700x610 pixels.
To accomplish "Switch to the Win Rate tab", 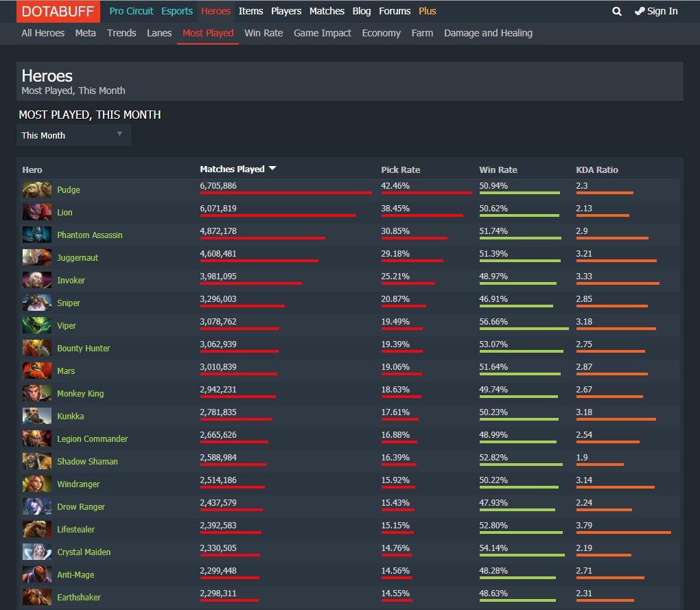I will click(x=264, y=32).
